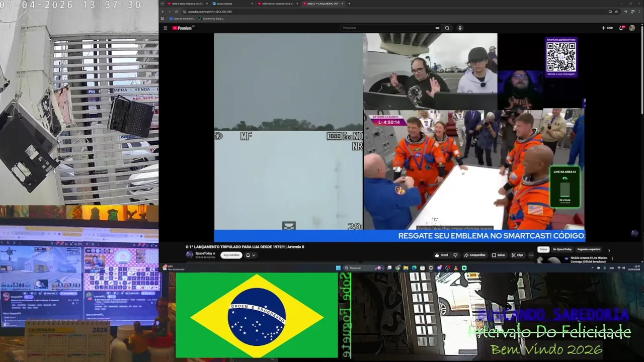Image resolution: width=644 pixels, height=362 pixels.
Task: Open Chrome from the Windows taskbar
Action: coord(397,268)
